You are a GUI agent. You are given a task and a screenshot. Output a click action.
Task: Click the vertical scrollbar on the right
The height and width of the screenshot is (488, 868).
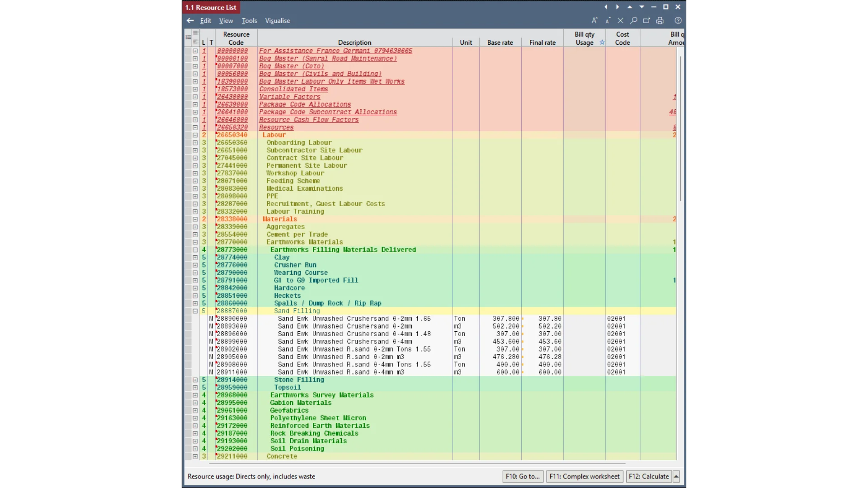pos(680,129)
